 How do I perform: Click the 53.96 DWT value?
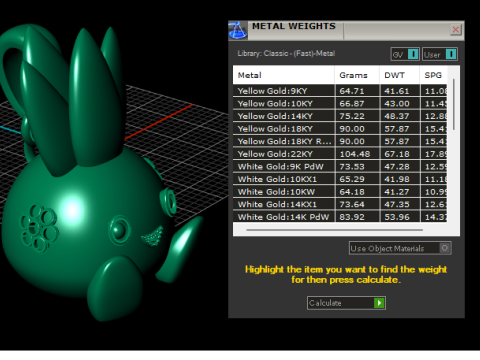click(397, 217)
